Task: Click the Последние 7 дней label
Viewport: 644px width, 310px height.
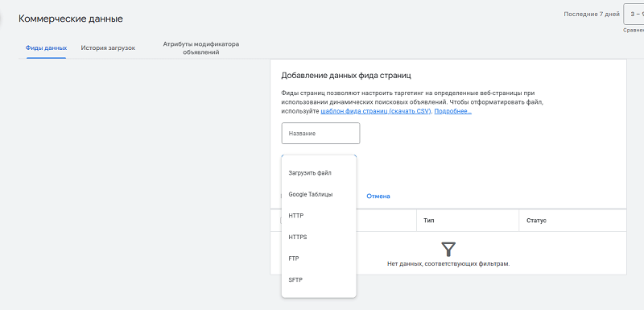Action: click(x=592, y=14)
